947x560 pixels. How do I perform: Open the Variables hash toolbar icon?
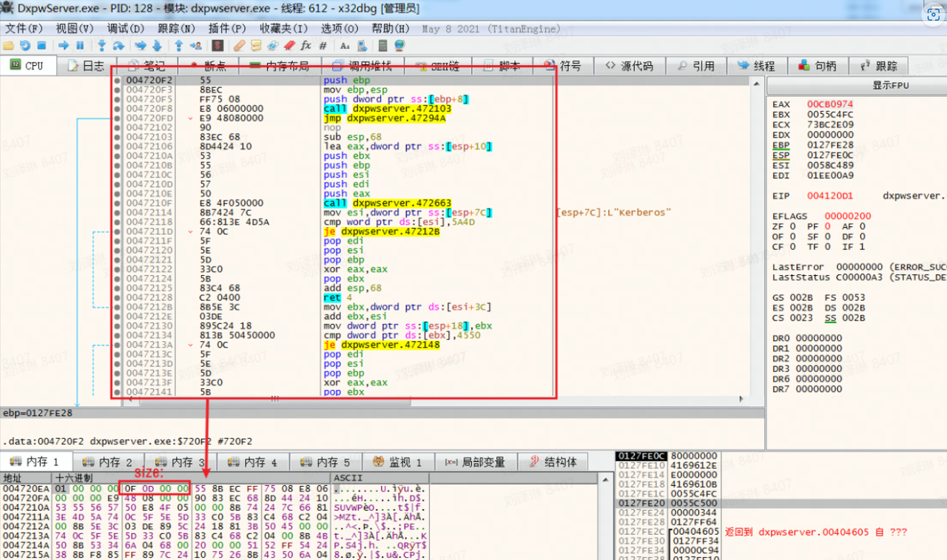point(323,45)
